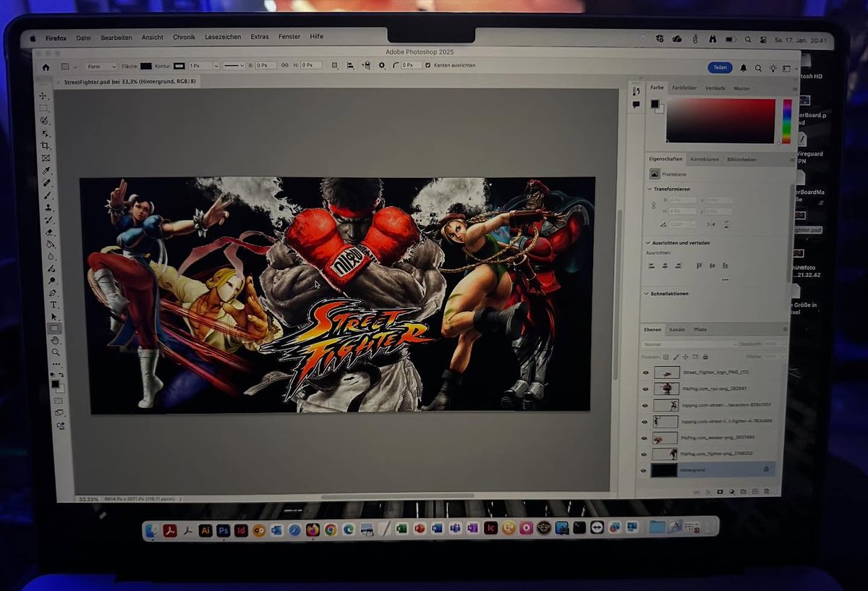Click the search icon next to Teilen
The width and height of the screenshot is (868, 591).
point(758,68)
